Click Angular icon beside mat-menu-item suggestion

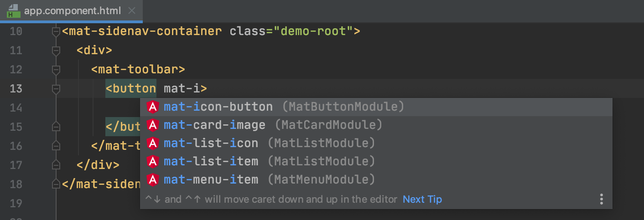click(x=152, y=179)
